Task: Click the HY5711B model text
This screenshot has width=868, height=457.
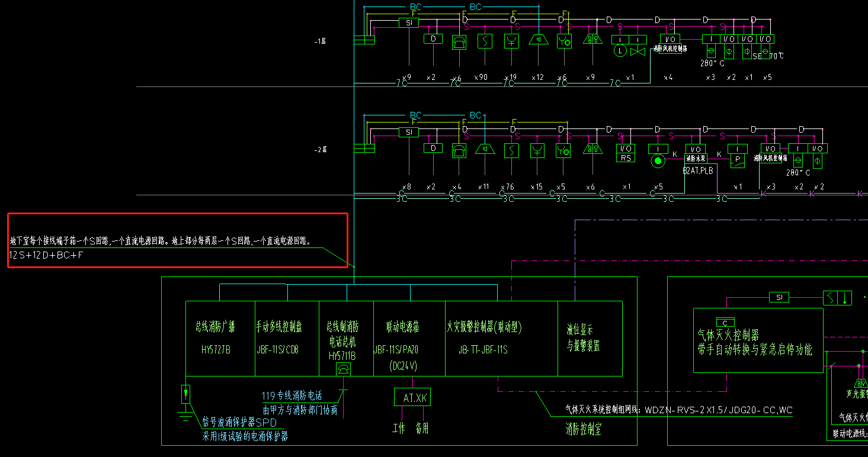Action: click(342, 355)
